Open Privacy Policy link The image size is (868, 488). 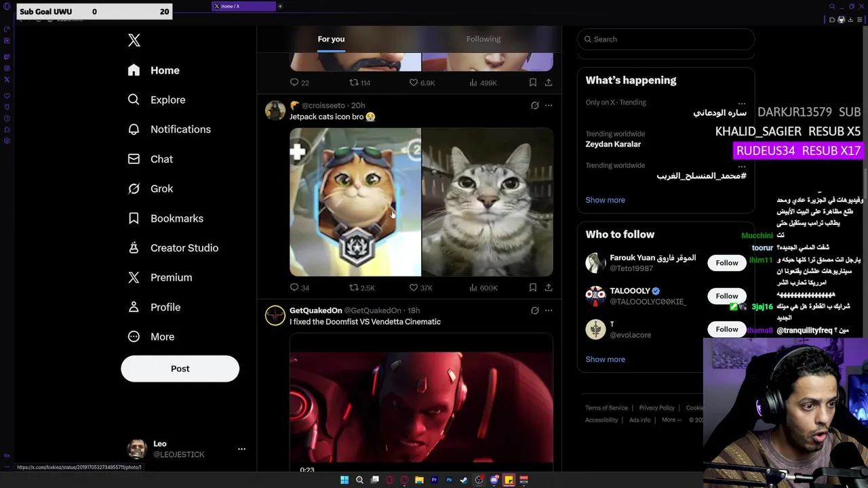click(x=656, y=408)
